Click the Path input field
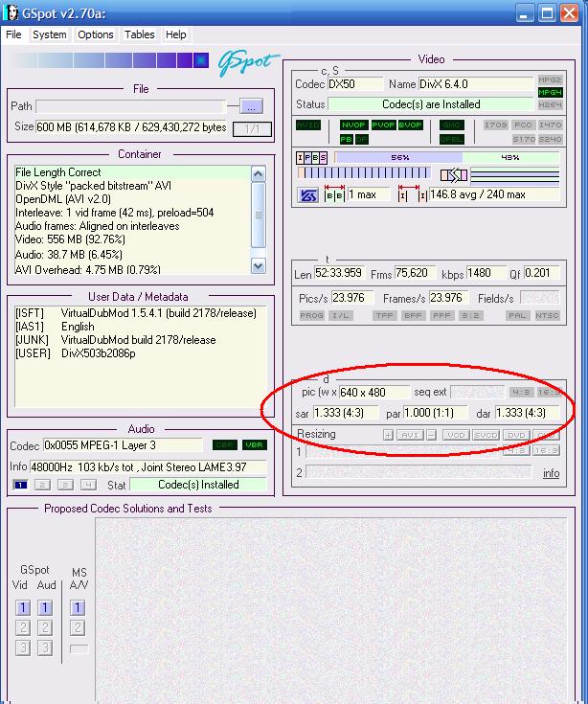The image size is (588, 704). pos(130,106)
